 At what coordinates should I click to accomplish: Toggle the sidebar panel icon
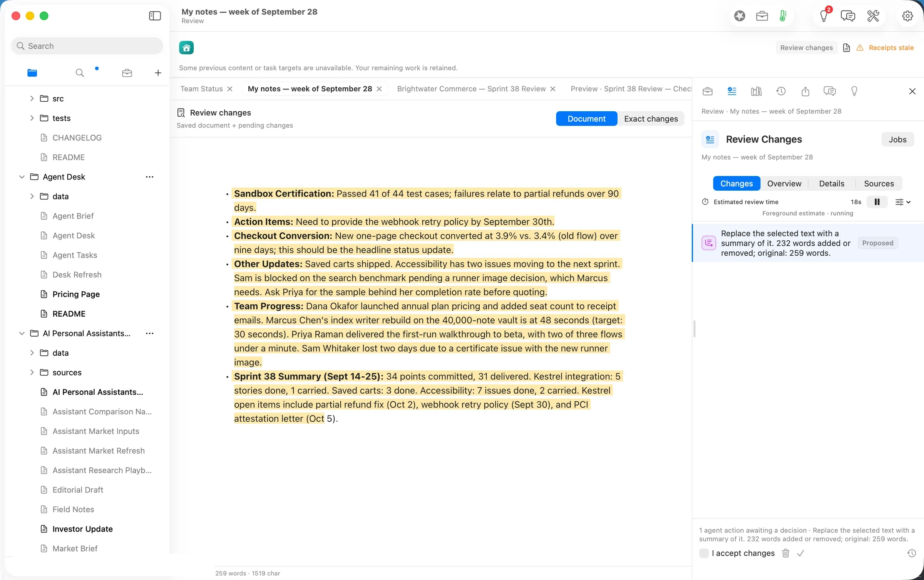pyautogui.click(x=155, y=16)
